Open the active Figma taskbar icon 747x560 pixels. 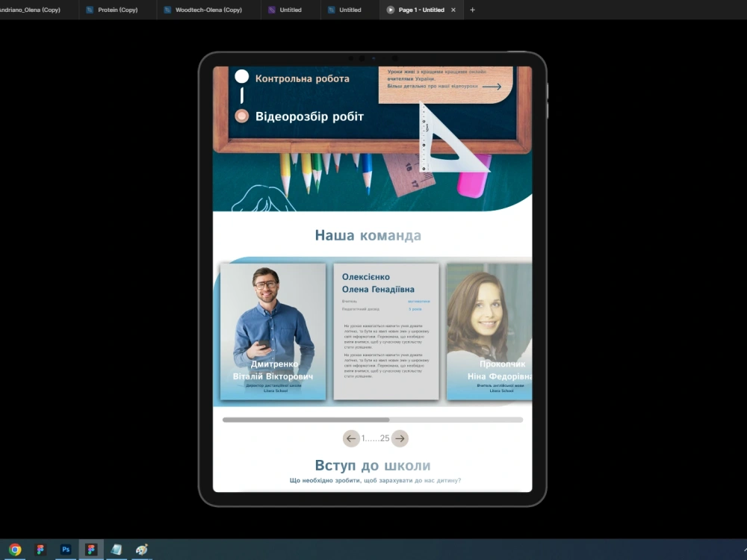click(91, 550)
